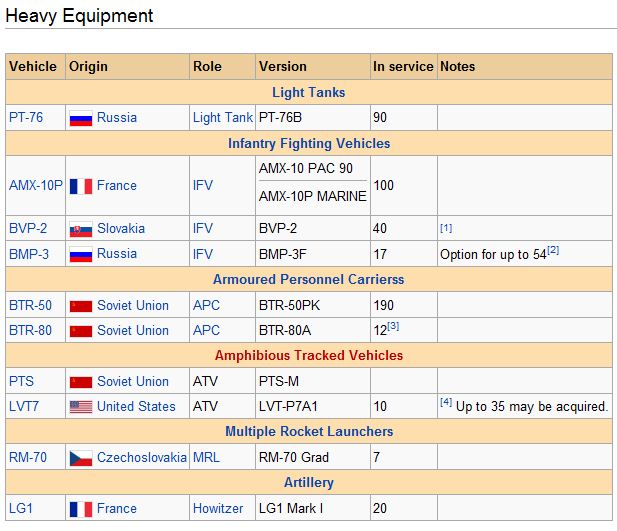Open the Howitzer role link
Viewport: 617px width, 531px height.
(x=218, y=508)
